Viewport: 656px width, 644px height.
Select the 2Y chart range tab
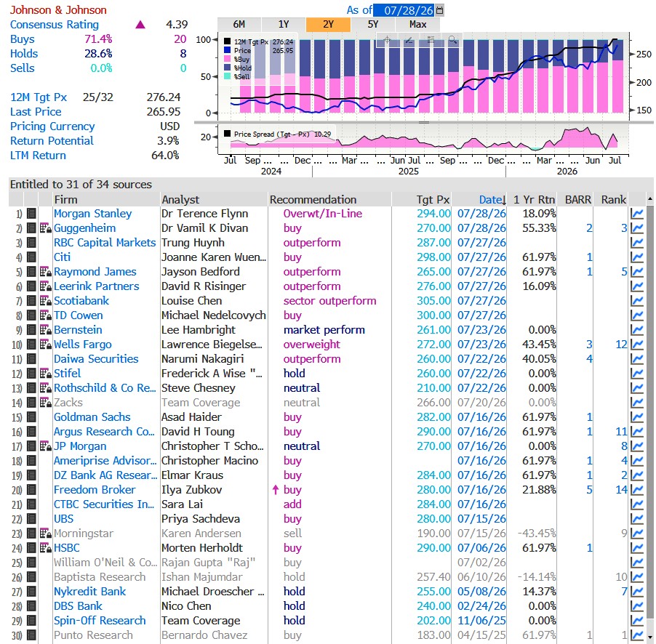tap(329, 25)
